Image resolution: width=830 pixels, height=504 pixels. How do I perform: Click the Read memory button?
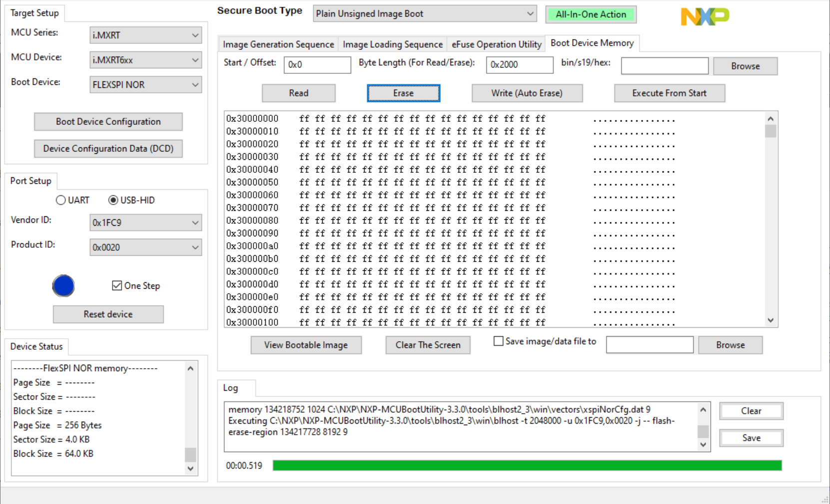tap(299, 93)
